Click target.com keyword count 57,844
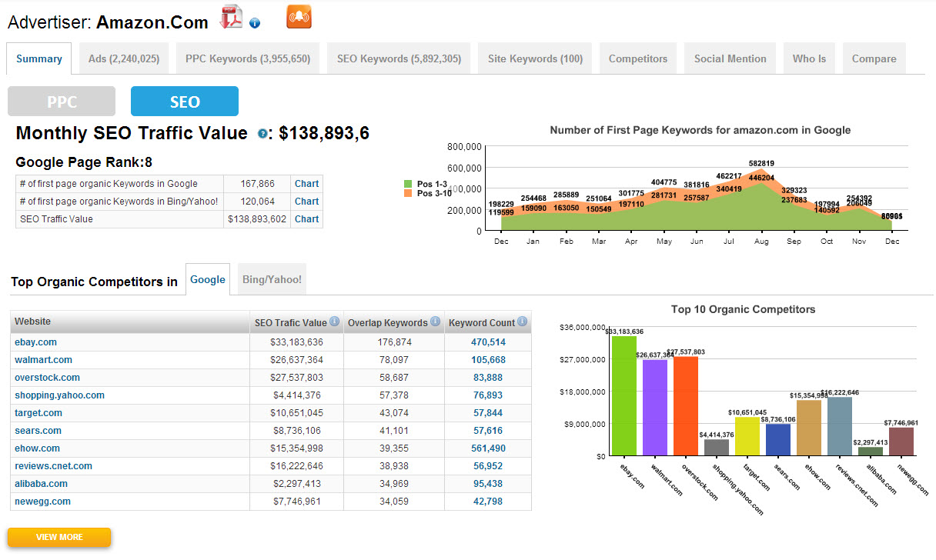 pyautogui.click(x=488, y=413)
